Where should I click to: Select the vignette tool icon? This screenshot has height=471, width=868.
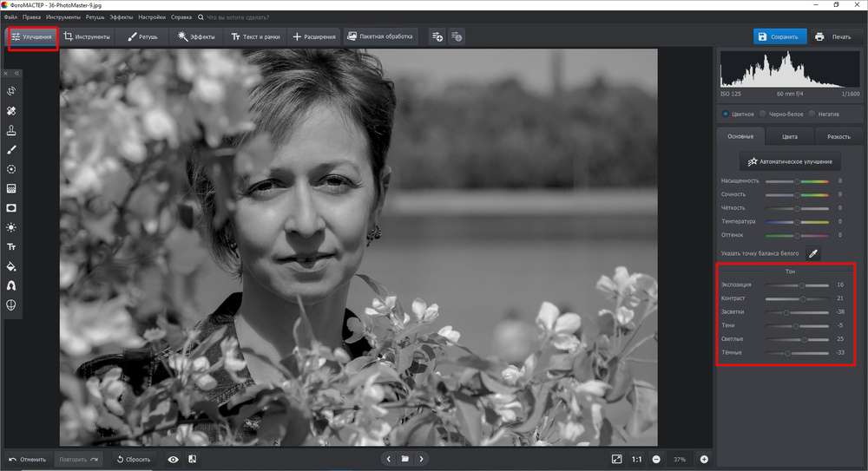11,208
